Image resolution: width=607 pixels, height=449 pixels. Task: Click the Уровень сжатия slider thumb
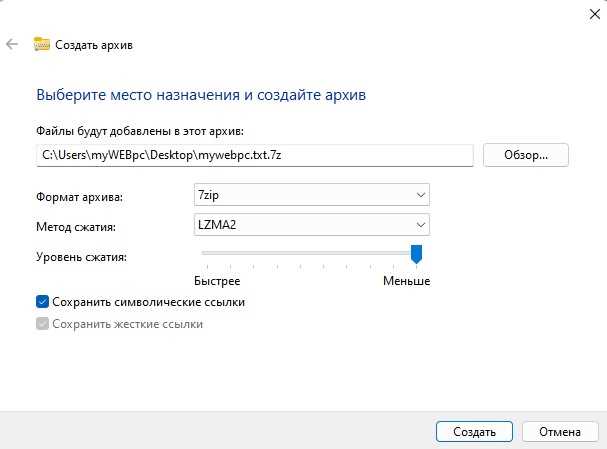416,254
